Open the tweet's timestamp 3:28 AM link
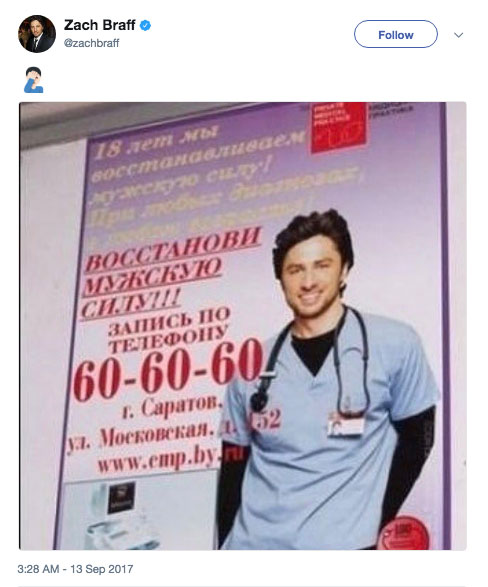488x587 pixels. (x=75, y=569)
